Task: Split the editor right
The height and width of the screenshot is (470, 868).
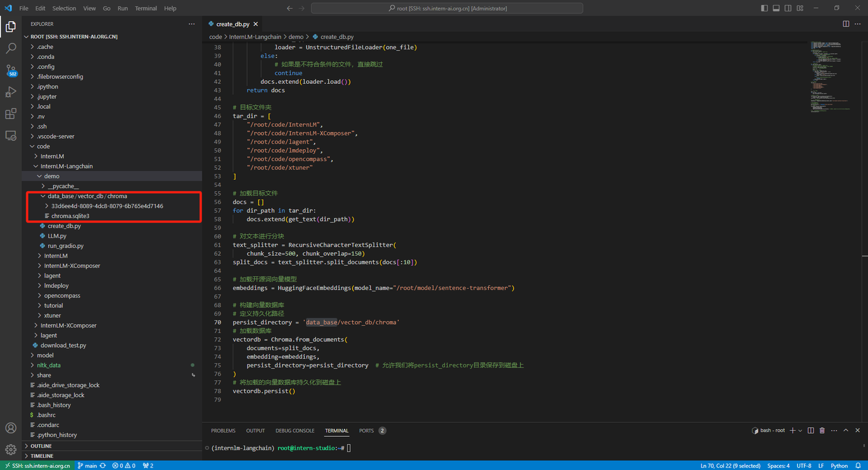Action: (x=846, y=24)
